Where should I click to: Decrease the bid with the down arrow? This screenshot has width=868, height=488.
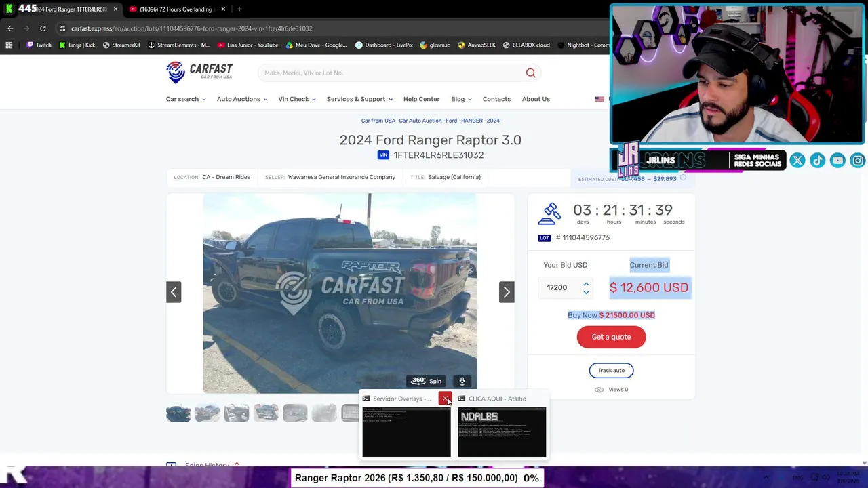point(586,292)
